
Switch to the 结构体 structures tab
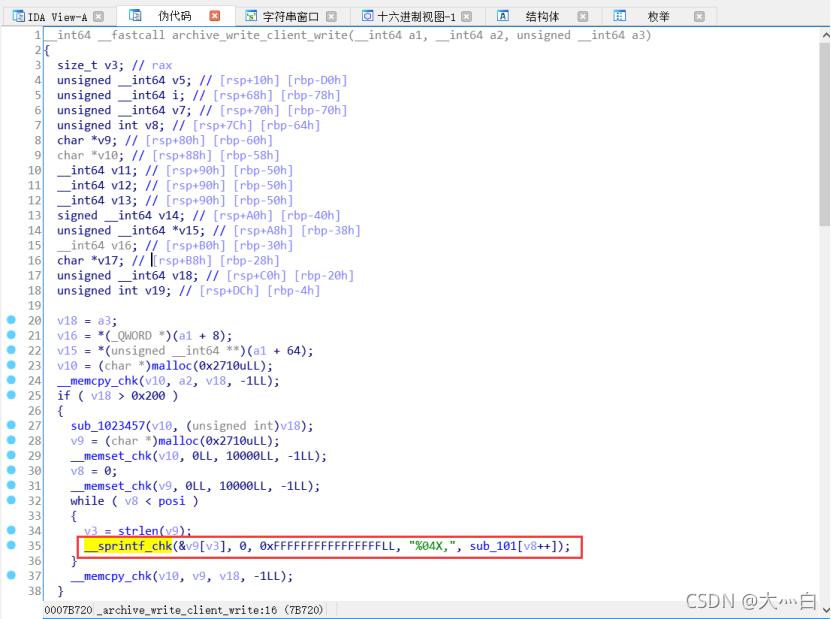(542, 17)
